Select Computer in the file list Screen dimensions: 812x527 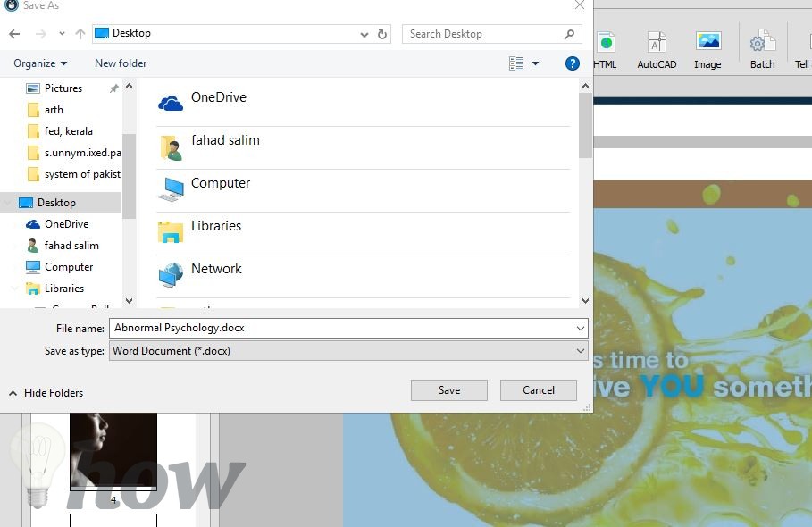pyautogui.click(x=363, y=190)
